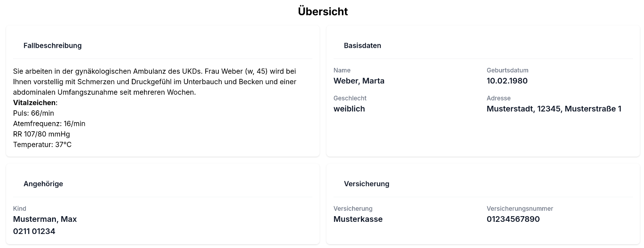Select the Angehörige card header
This screenshot has width=644, height=248.
(x=43, y=184)
